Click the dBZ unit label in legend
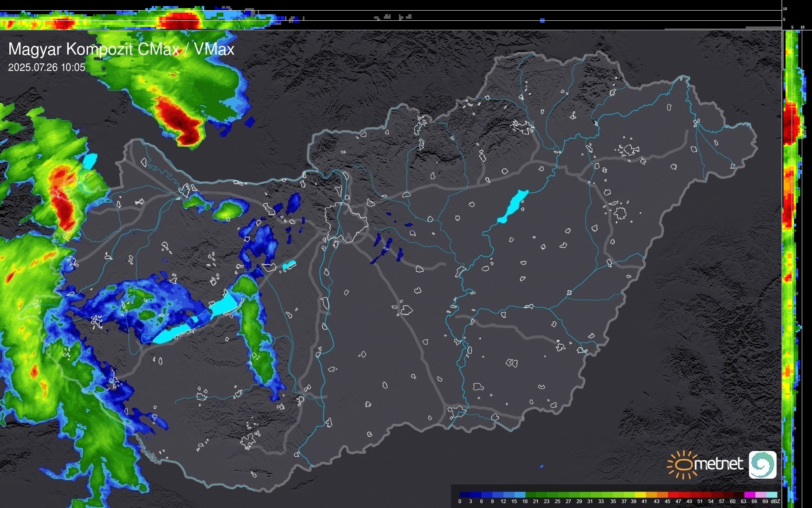812x508 pixels. 775,501
